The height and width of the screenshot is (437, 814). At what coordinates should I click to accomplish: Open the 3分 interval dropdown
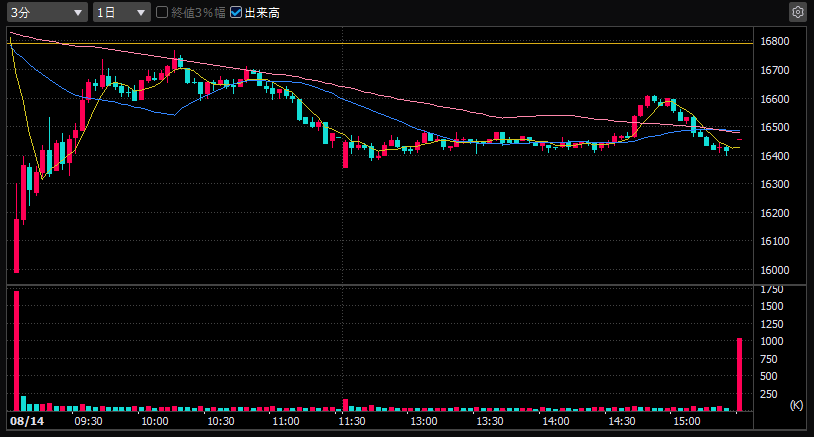[47, 12]
